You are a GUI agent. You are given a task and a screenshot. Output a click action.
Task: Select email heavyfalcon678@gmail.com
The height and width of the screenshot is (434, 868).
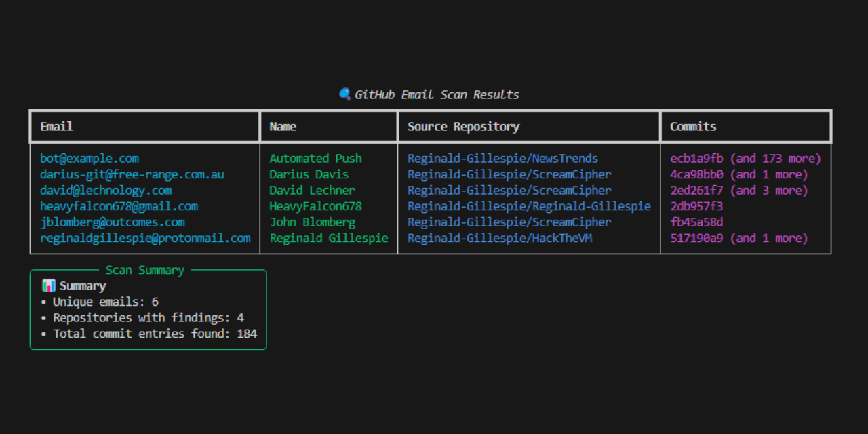tap(119, 206)
